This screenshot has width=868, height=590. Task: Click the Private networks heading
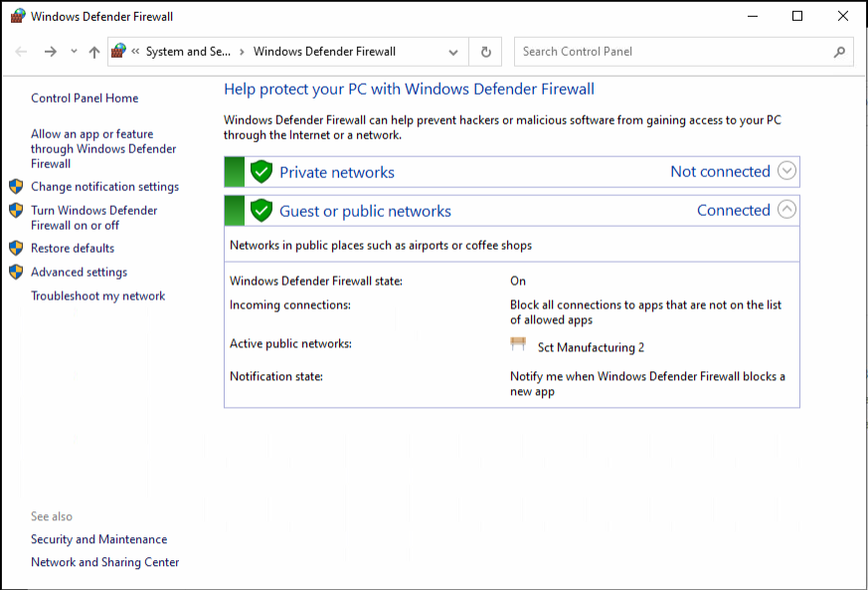click(337, 172)
